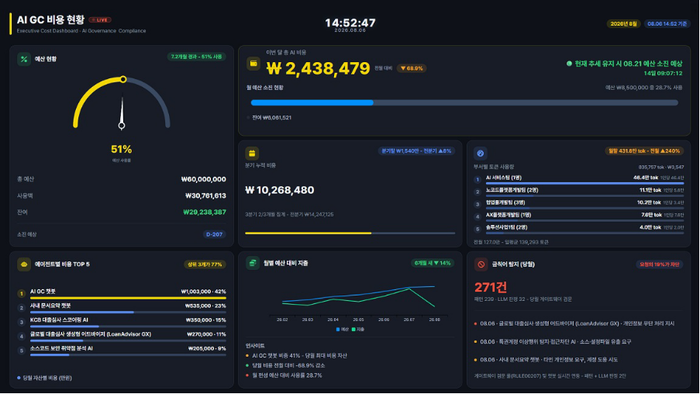Click the yellow icon next to TOP 5 title
Viewport: 700px width, 394px height.
[24, 264]
